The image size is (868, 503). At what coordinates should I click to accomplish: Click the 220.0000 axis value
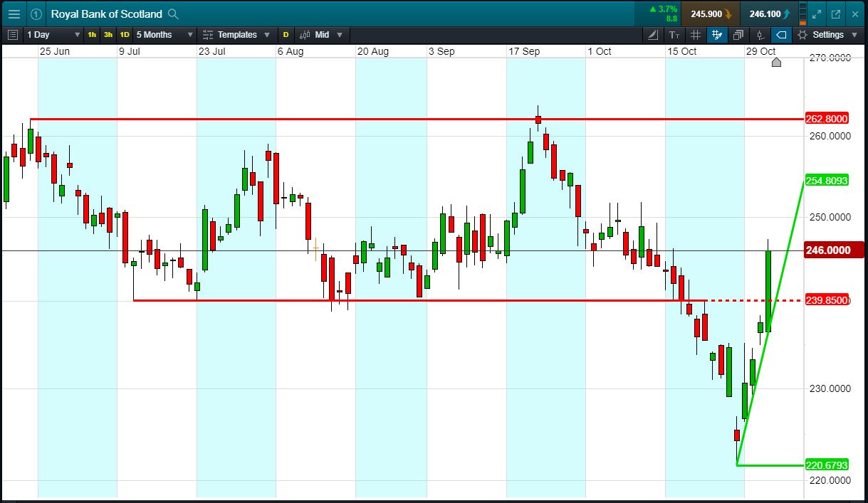829,480
